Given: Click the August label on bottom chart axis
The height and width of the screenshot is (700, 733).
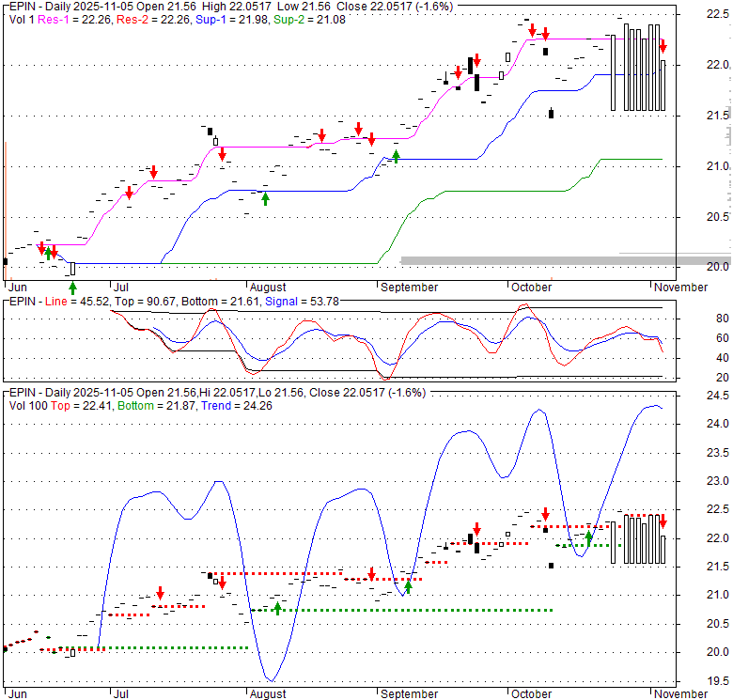Looking at the screenshot, I should (268, 693).
